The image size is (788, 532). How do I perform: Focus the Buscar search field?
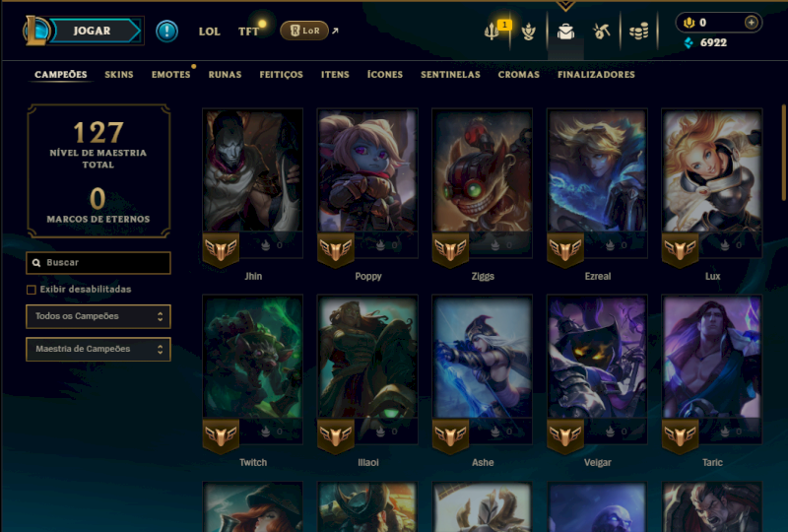click(x=98, y=263)
